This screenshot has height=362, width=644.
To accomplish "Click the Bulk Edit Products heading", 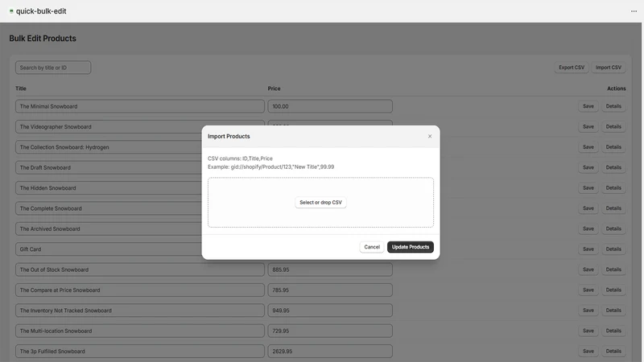I will [x=43, y=38].
